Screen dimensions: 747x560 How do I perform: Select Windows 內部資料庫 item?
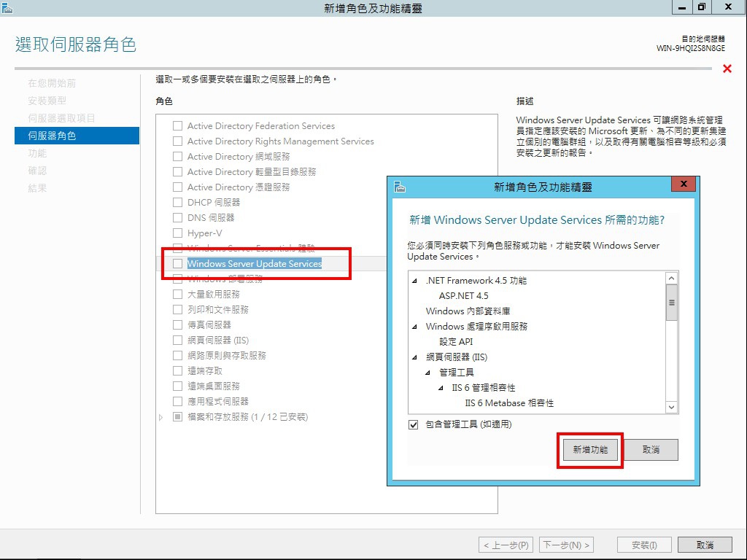pos(468,311)
